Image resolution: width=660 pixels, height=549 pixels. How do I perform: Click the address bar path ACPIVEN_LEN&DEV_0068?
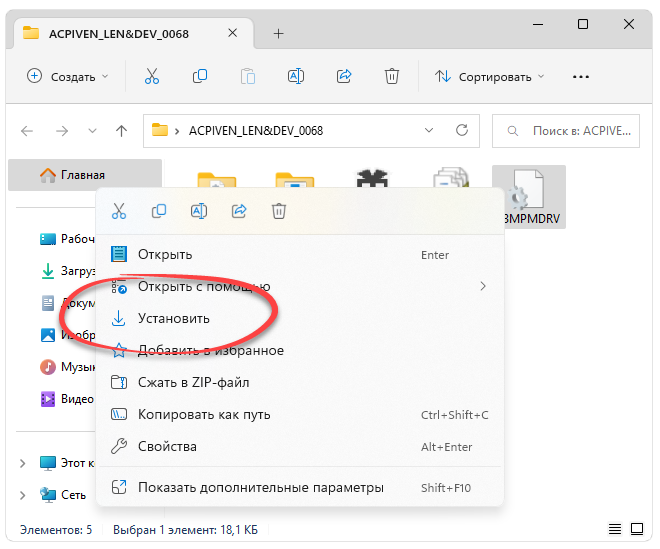click(x=255, y=131)
